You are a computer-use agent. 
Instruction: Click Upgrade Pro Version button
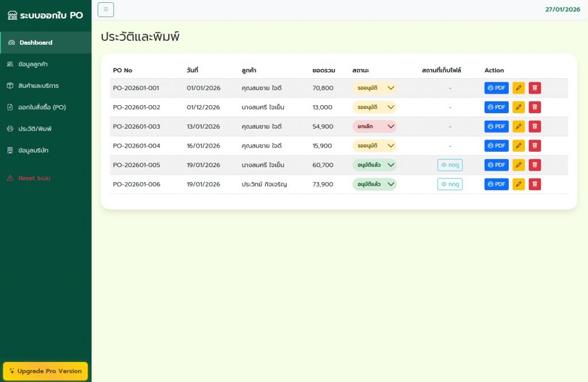[x=45, y=371]
